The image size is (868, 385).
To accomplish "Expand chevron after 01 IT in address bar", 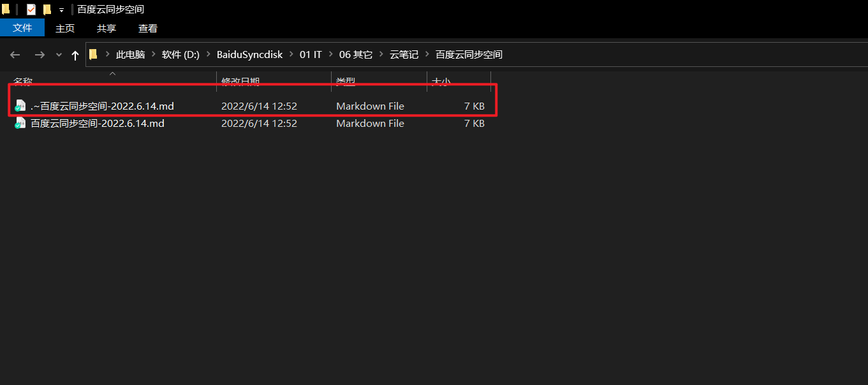I will pyautogui.click(x=331, y=55).
